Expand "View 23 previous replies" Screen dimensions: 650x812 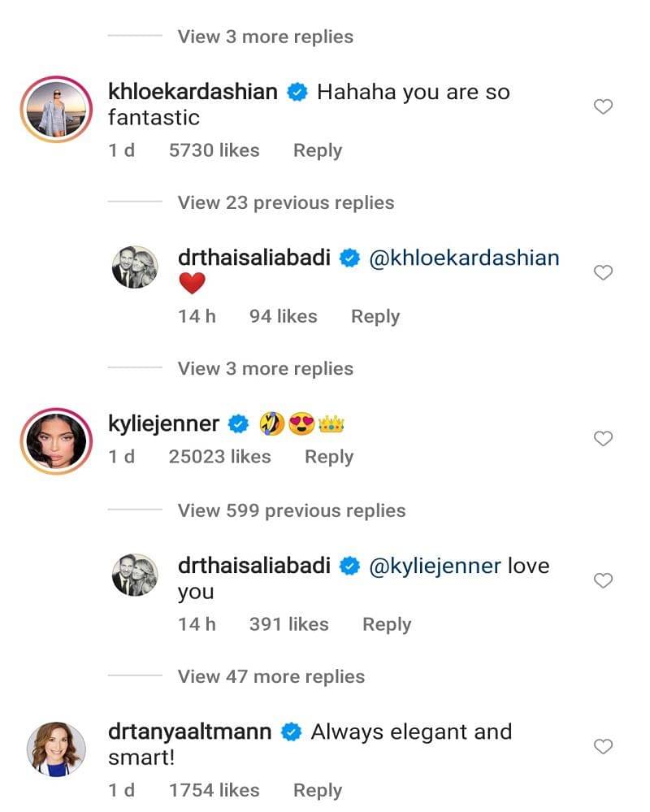point(286,202)
